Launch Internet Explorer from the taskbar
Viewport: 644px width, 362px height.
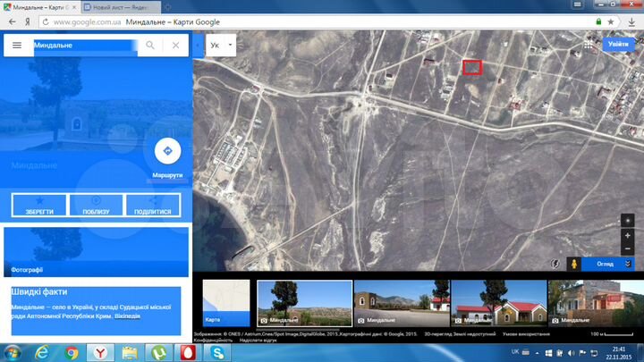(42, 353)
